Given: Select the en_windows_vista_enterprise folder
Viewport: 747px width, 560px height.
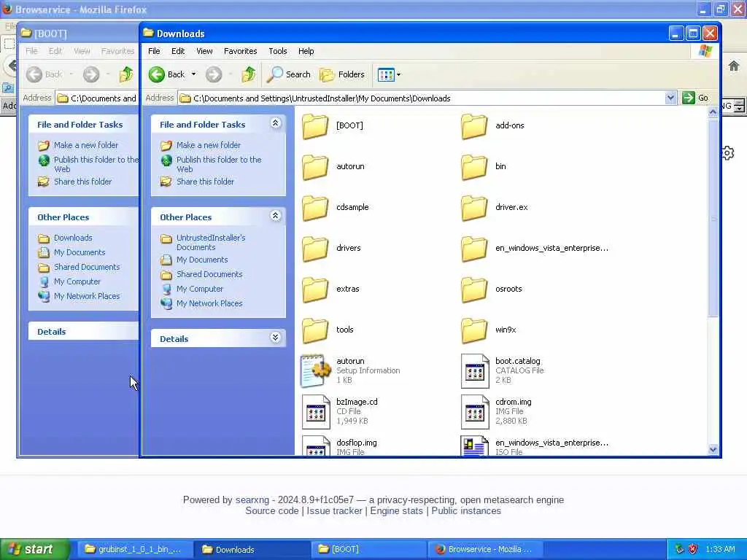Looking at the screenshot, I should click(x=535, y=249).
